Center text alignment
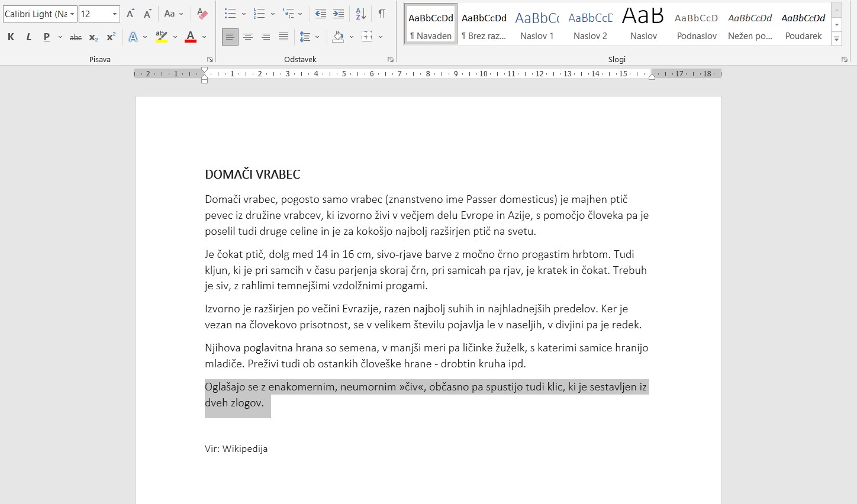Viewport: 857px width, 504px height. (x=248, y=37)
